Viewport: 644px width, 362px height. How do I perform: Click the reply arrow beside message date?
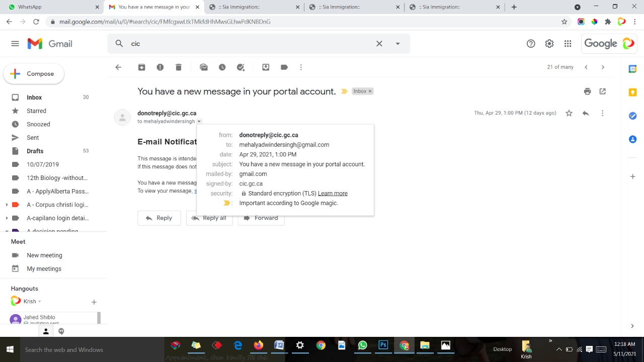[x=586, y=113]
